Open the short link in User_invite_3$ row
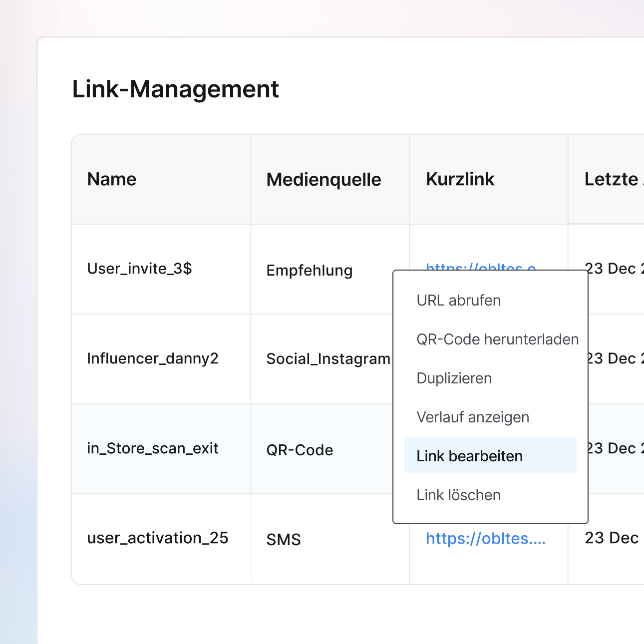Viewport: 644px width, 644px height. [480, 266]
